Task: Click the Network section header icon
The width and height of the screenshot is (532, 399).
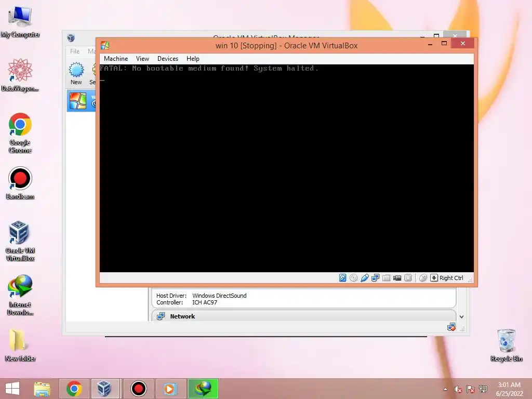Action: click(161, 316)
